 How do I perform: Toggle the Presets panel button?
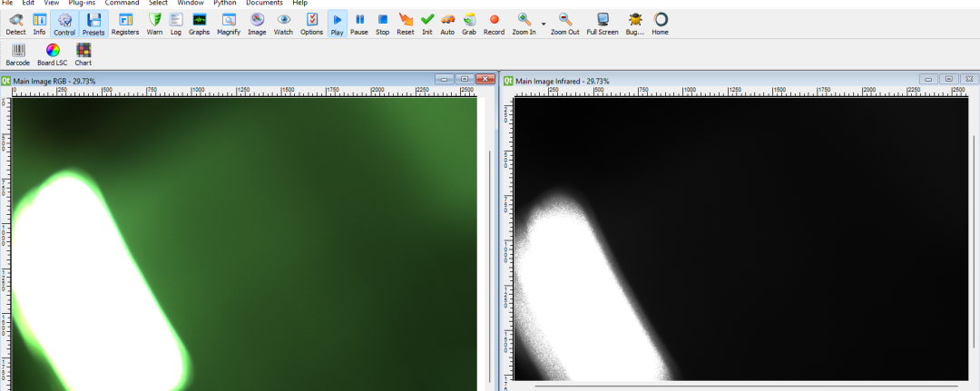coord(93,24)
